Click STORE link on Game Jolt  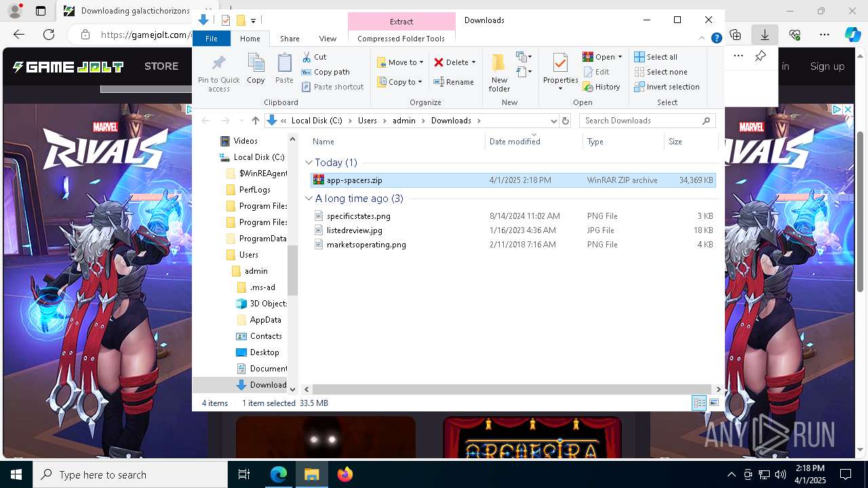pos(161,66)
